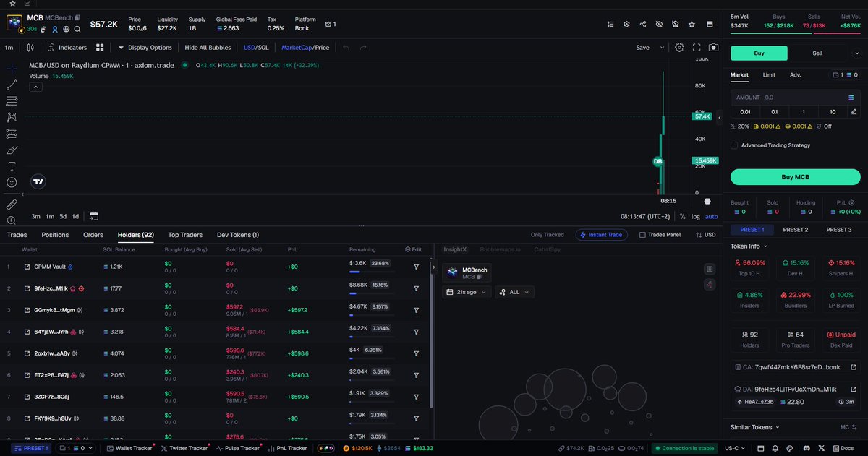868x456 pixels.
Task: Open the emoji sticker tool
Action: click(12, 183)
